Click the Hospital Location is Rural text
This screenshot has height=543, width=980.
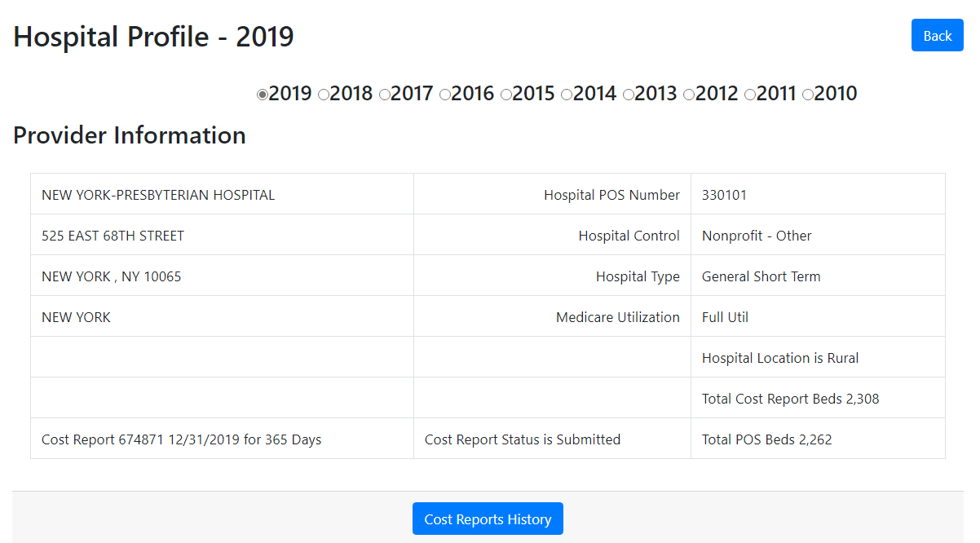(x=780, y=358)
